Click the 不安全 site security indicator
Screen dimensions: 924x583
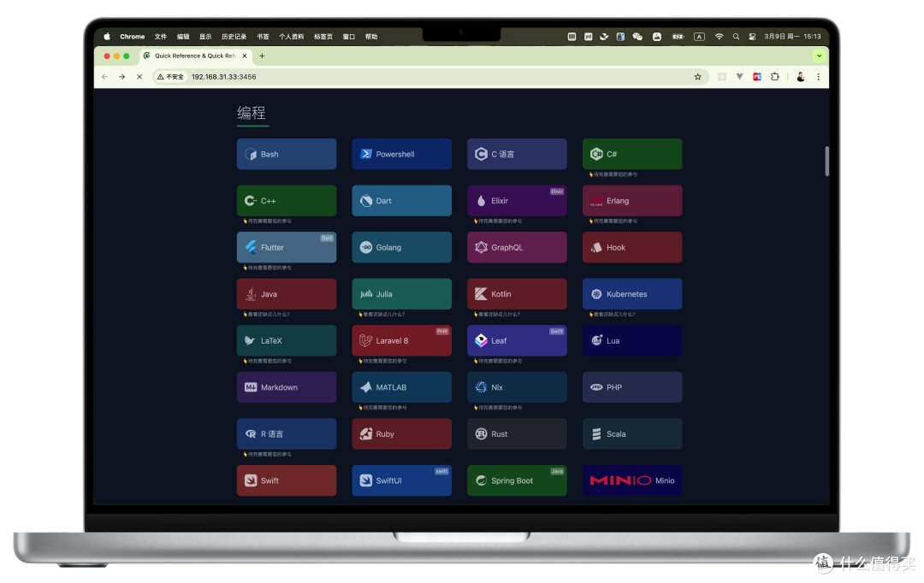[x=170, y=77]
